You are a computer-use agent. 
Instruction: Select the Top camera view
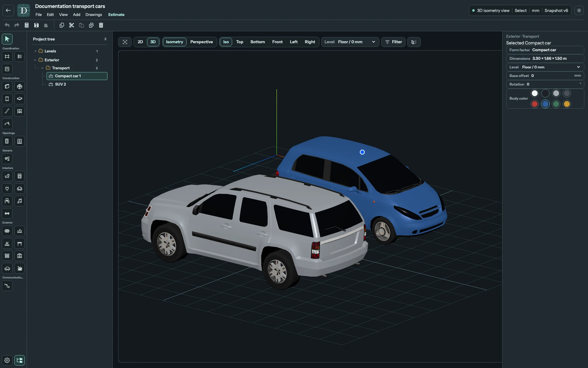pos(240,42)
